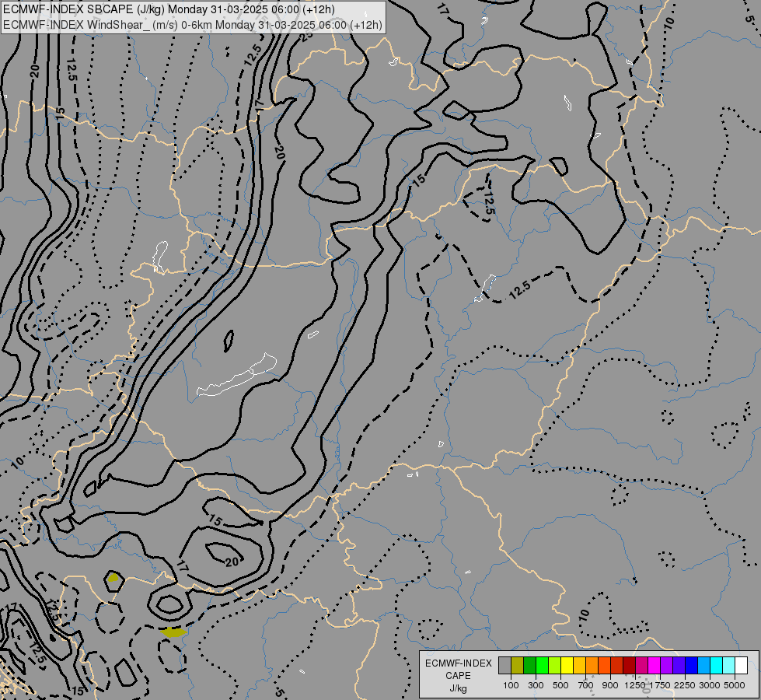Select the purple swatch right of tick 1750
The image size is (761, 700).
click(x=667, y=666)
